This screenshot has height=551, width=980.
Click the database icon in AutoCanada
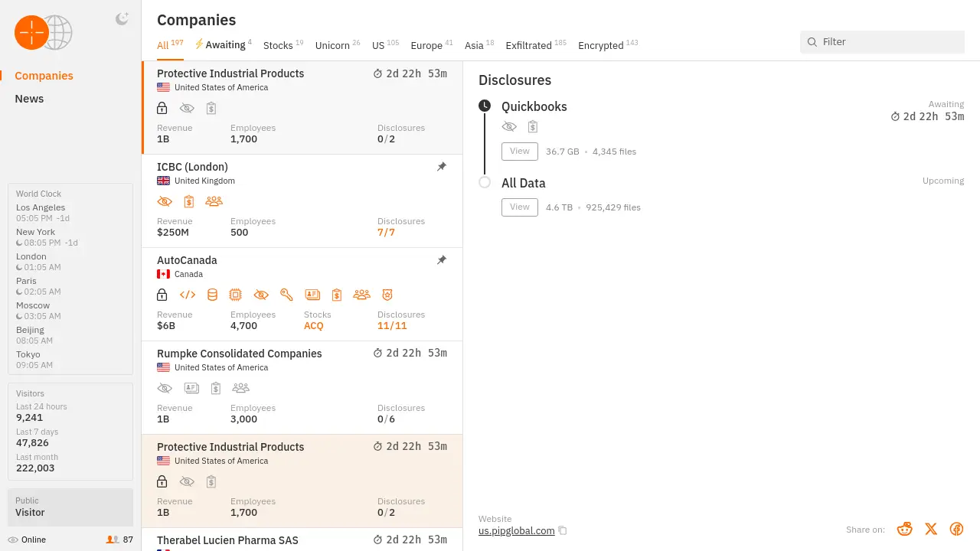coord(212,295)
